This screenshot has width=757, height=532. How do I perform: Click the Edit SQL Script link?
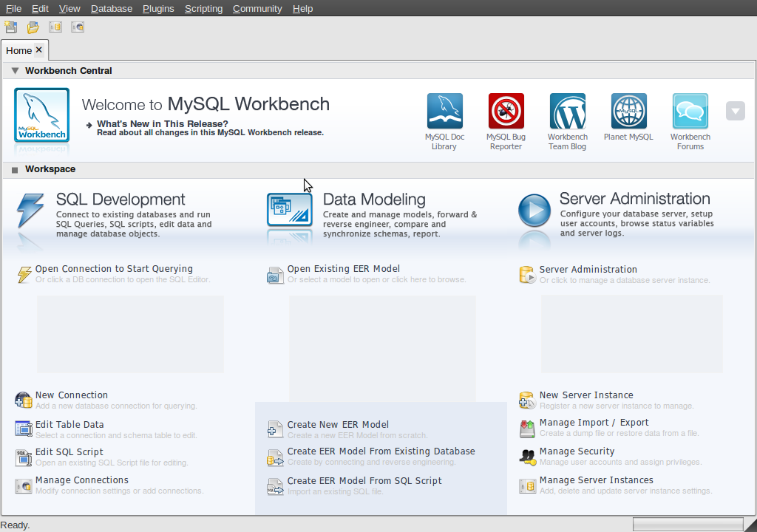pyautogui.click(x=69, y=452)
